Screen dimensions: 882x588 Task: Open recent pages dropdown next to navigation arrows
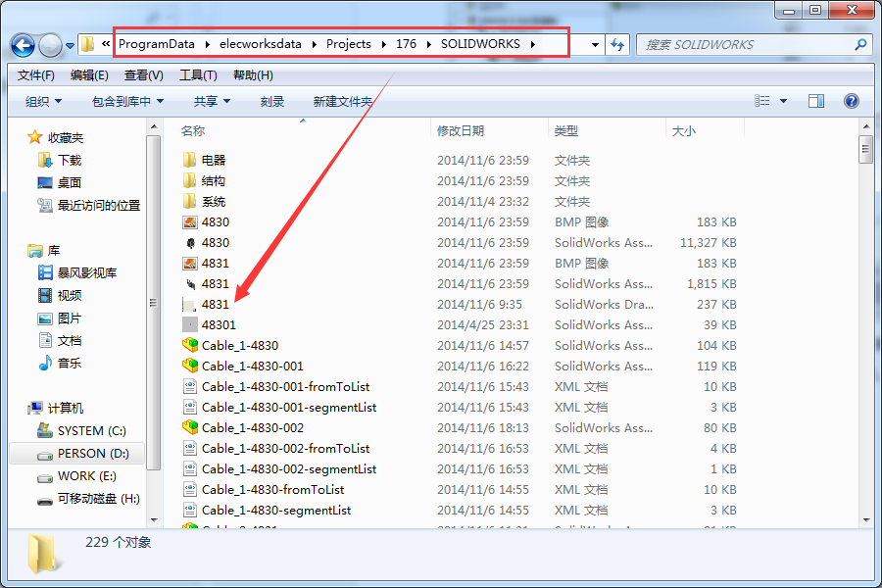pos(70,46)
